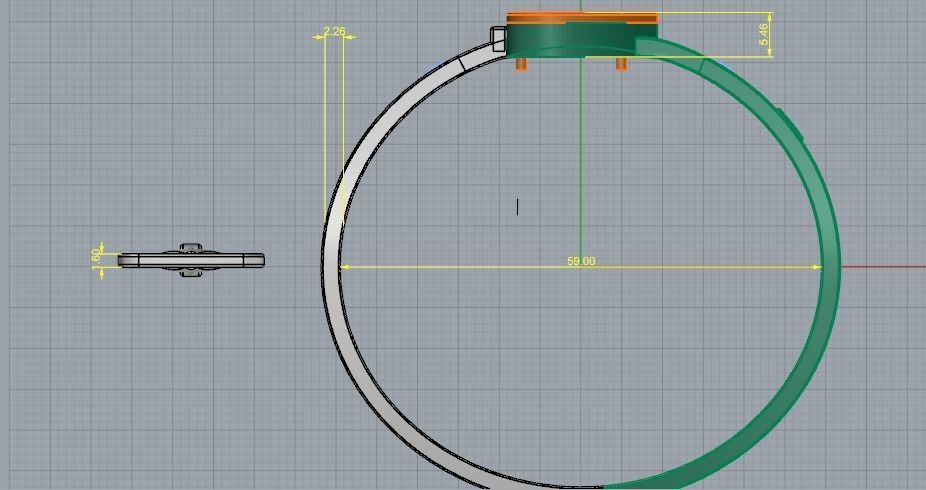Select the flat side-view clasp piece
This screenshot has width=926, height=490.
coord(191,260)
